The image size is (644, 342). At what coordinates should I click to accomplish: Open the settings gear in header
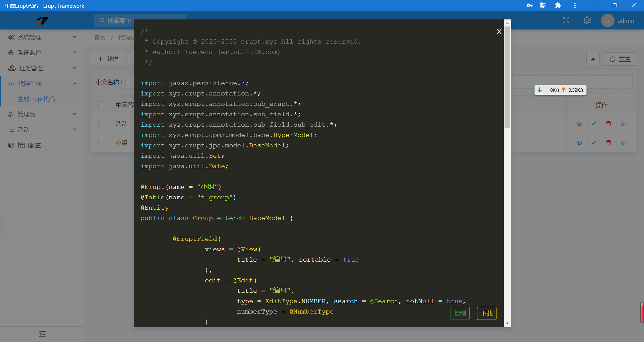(587, 20)
